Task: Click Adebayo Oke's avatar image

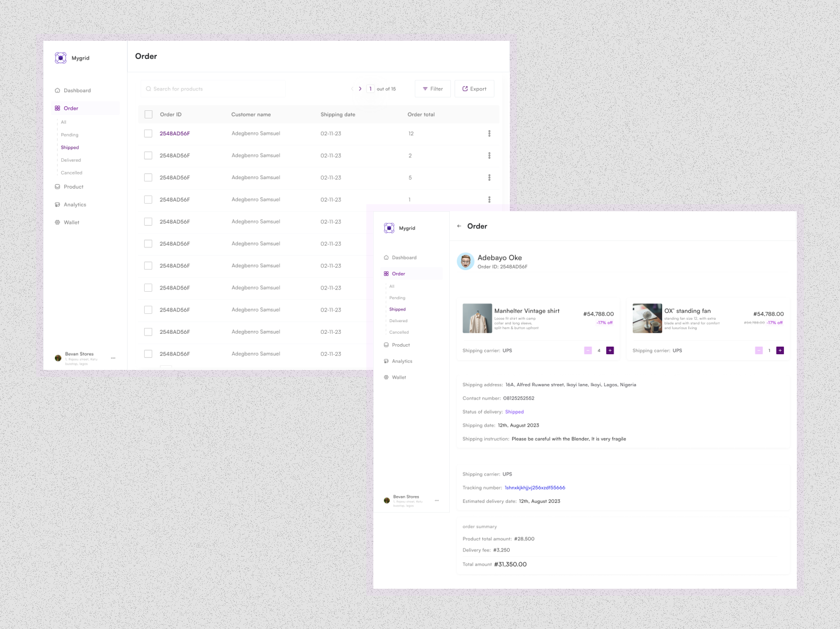Action: [466, 261]
